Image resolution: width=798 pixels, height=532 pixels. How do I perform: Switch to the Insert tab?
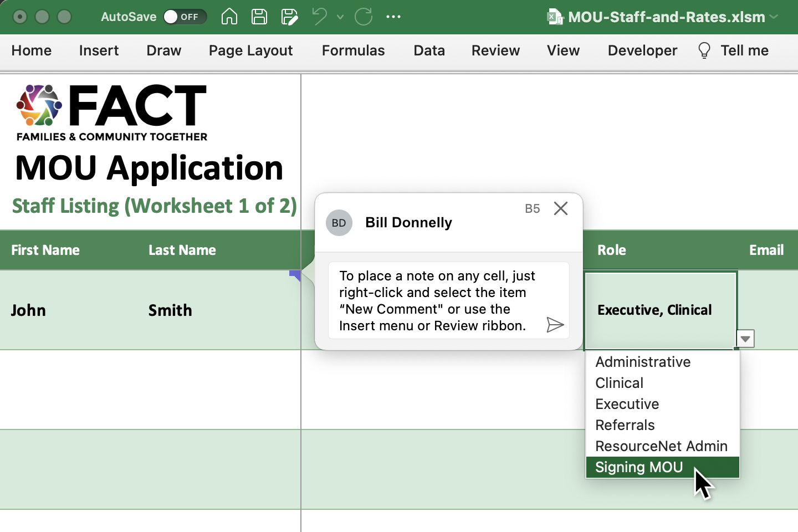click(x=99, y=50)
